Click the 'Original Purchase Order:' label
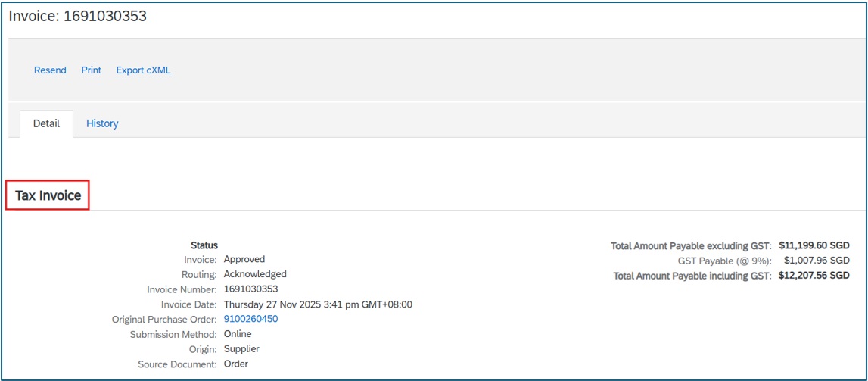The width and height of the screenshot is (868, 381). coord(164,320)
